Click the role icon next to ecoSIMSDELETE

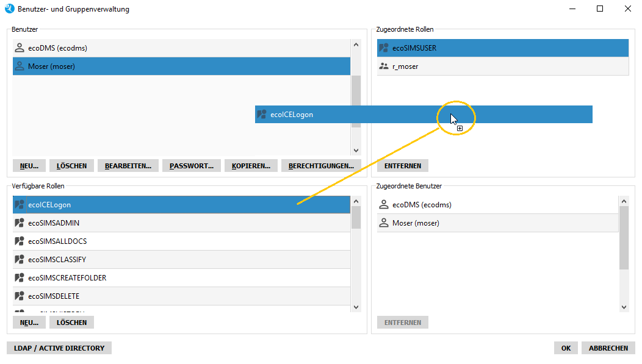tap(20, 296)
